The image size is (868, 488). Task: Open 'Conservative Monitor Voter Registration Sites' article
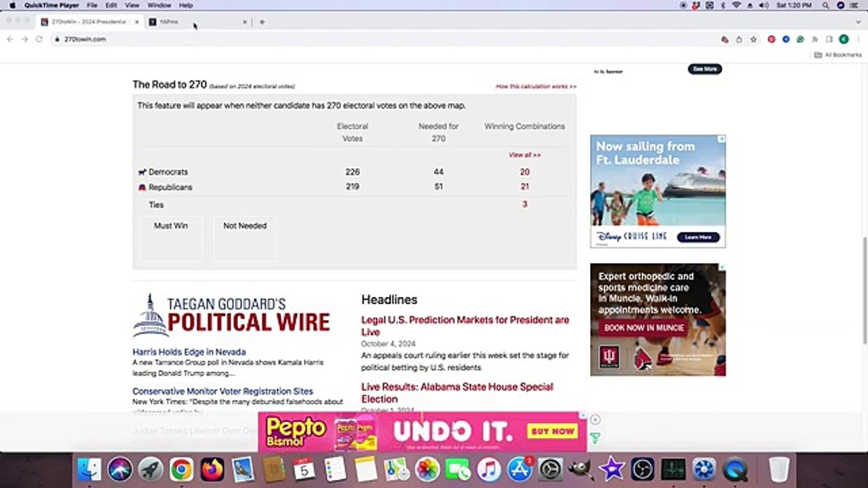click(222, 391)
